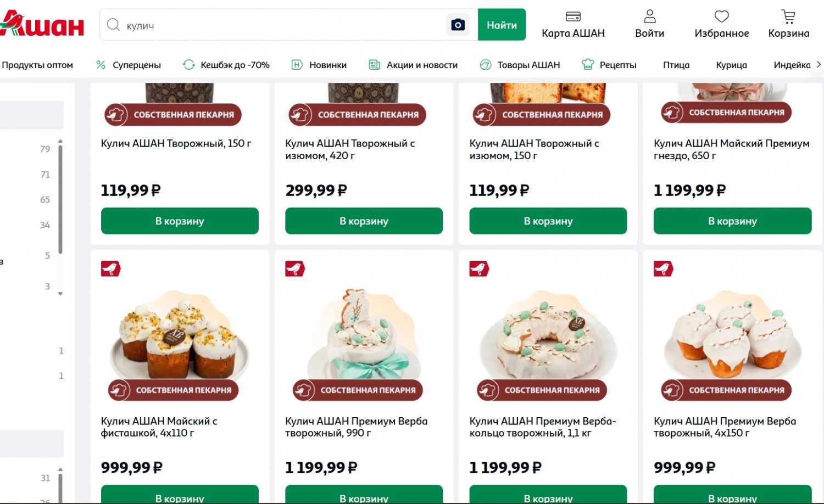Open the Корзина shopping cart icon
The height and width of the screenshot is (504, 824).
(x=788, y=17)
